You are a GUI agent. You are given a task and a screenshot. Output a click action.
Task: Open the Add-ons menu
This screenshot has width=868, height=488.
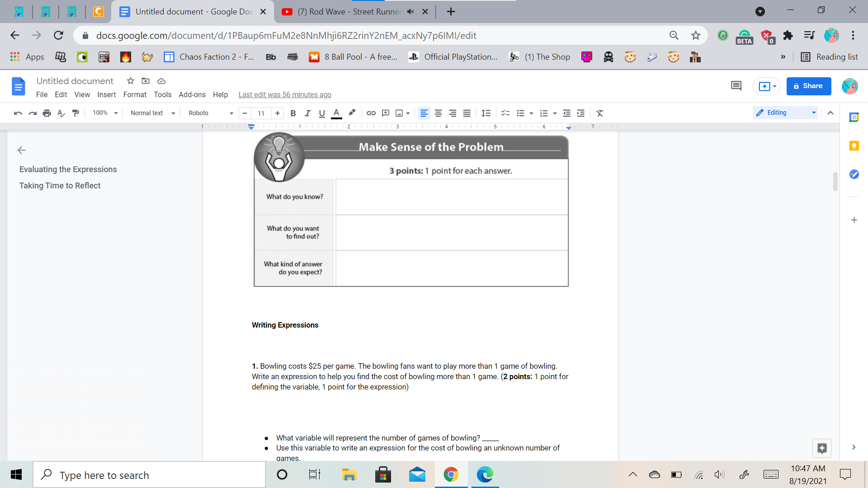[192, 94]
